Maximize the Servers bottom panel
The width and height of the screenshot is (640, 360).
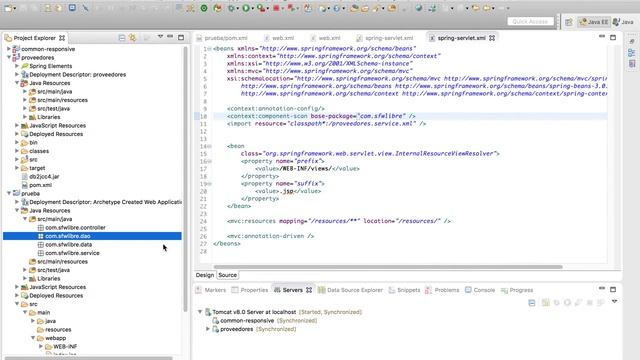[613, 289]
